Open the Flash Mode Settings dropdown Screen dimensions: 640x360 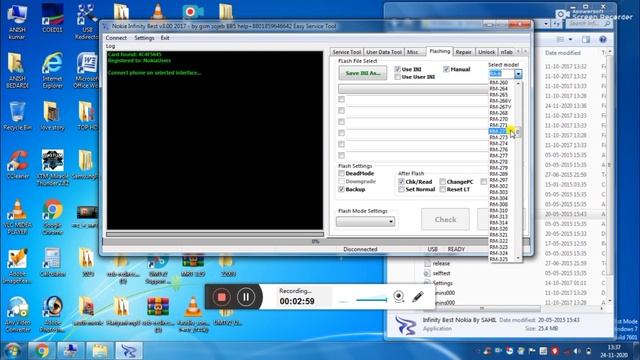[x=366, y=221]
